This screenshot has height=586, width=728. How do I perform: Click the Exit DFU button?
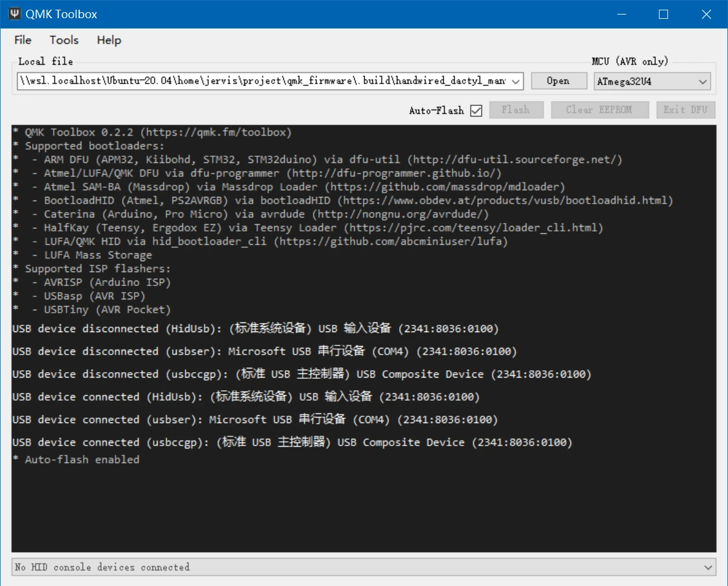point(686,110)
